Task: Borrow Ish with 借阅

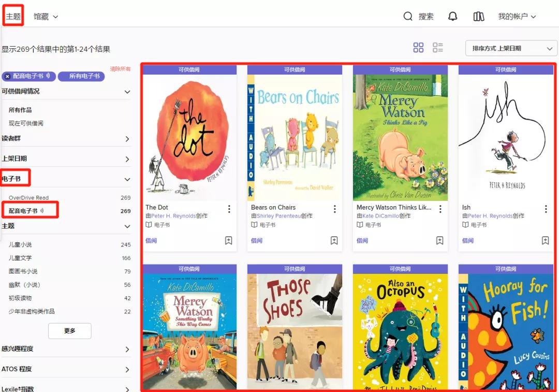Action: 468,241
